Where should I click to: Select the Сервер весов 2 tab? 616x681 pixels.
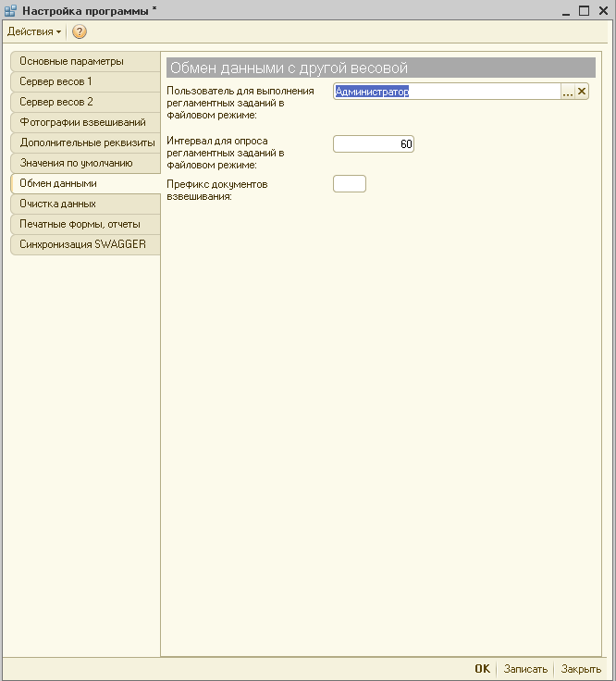pos(55,102)
